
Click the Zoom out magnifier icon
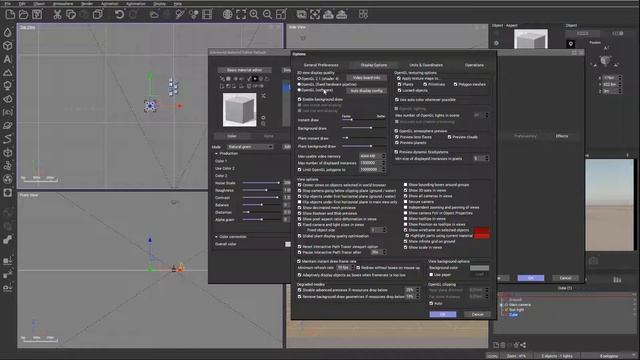click(x=267, y=15)
